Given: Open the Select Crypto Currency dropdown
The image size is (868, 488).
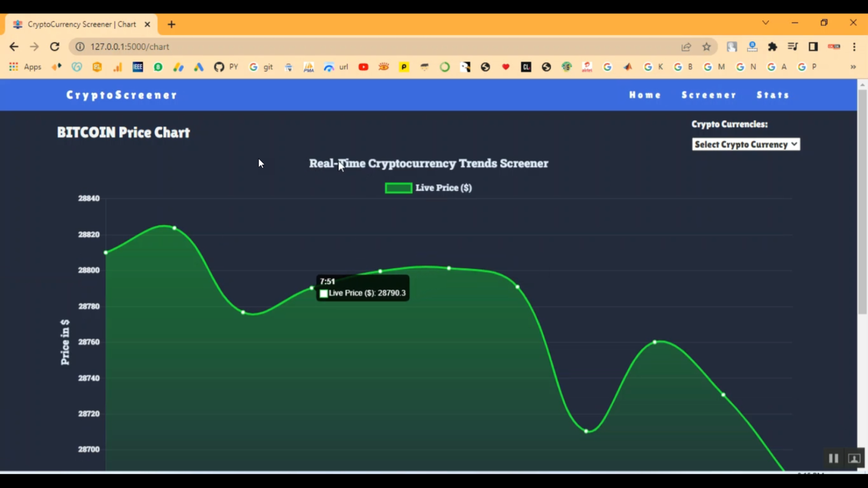Looking at the screenshot, I should click(x=745, y=144).
